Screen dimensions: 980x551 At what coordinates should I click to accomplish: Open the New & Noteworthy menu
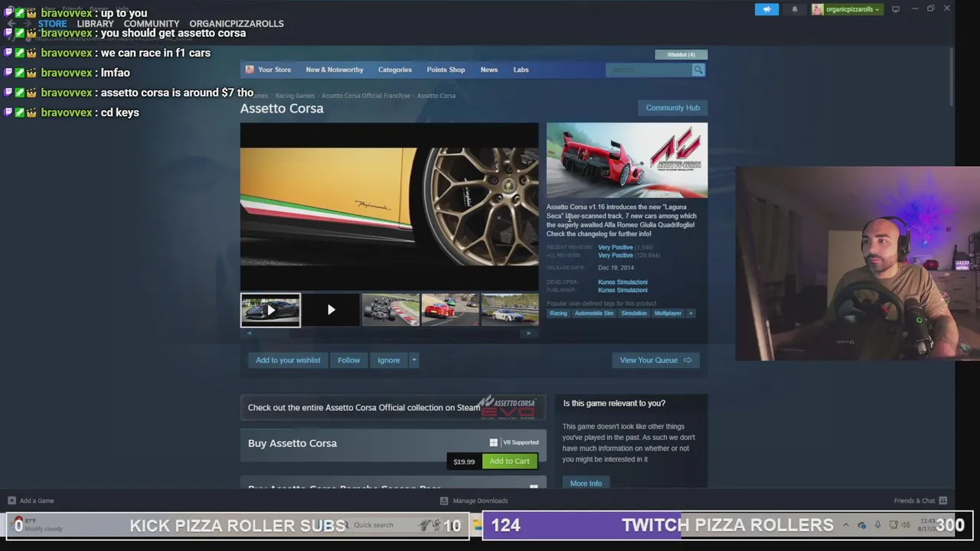point(335,70)
